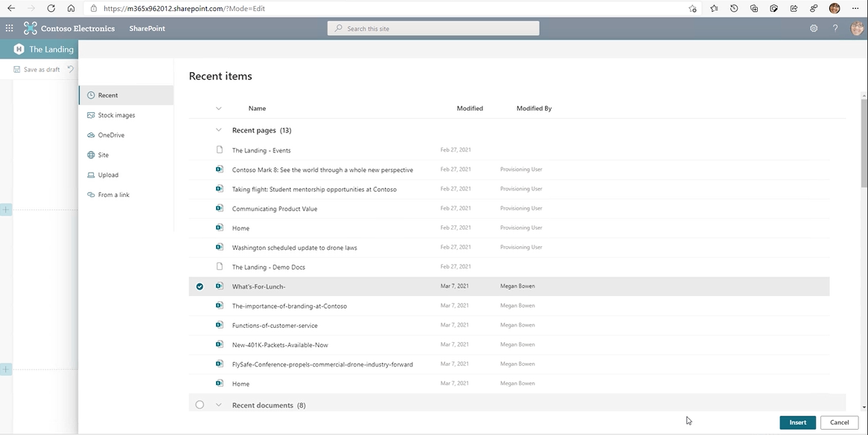
Task: Open the browser share icon
Action: (794, 8)
